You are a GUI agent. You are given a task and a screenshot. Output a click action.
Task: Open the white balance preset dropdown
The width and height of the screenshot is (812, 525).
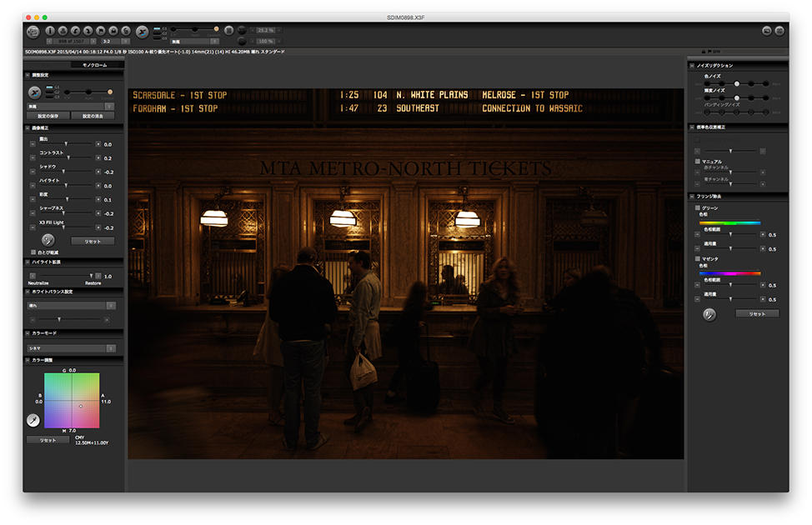click(72, 306)
